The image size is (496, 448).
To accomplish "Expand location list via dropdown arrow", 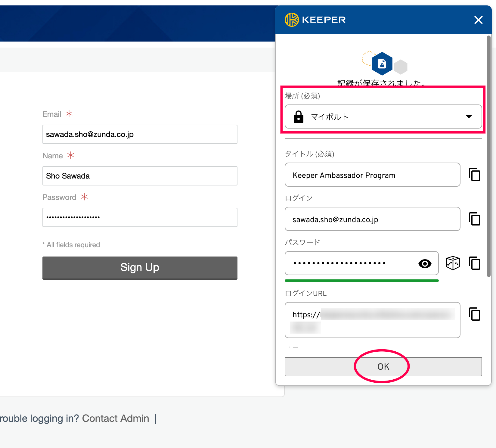I will tap(469, 117).
